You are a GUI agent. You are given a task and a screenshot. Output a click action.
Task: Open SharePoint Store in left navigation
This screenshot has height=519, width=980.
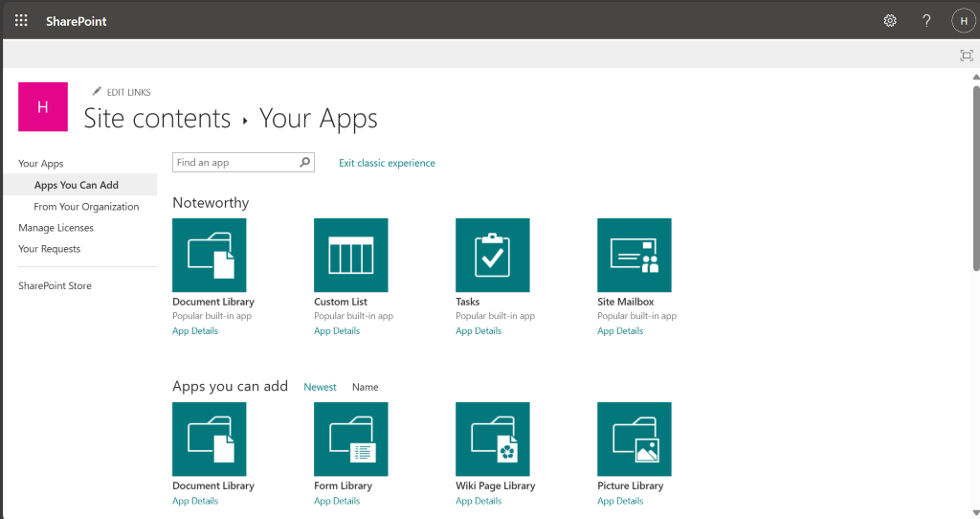click(55, 285)
